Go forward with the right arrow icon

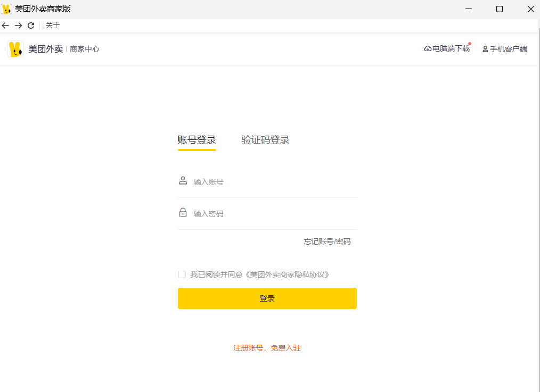[18, 26]
